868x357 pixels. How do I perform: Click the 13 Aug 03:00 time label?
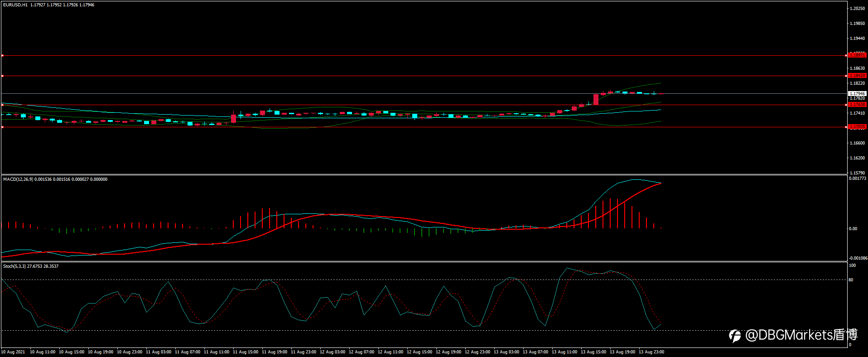coord(506,352)
